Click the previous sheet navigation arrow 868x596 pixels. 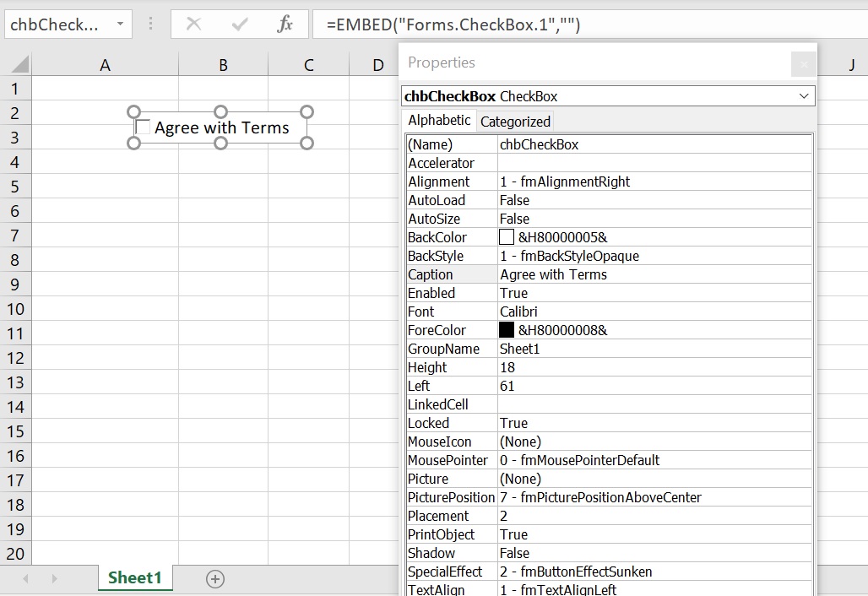25,579
